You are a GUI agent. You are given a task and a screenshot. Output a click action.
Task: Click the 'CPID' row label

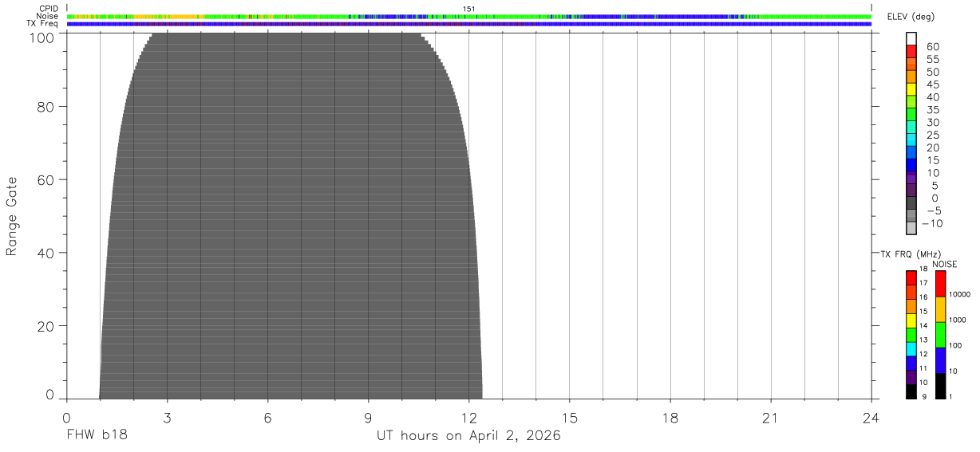49,9
